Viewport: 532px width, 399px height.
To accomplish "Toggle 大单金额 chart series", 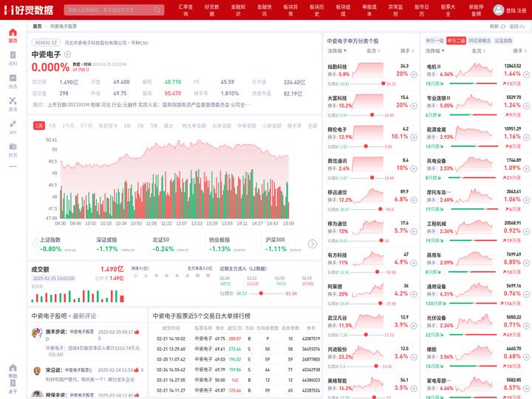I will point(222,126).
